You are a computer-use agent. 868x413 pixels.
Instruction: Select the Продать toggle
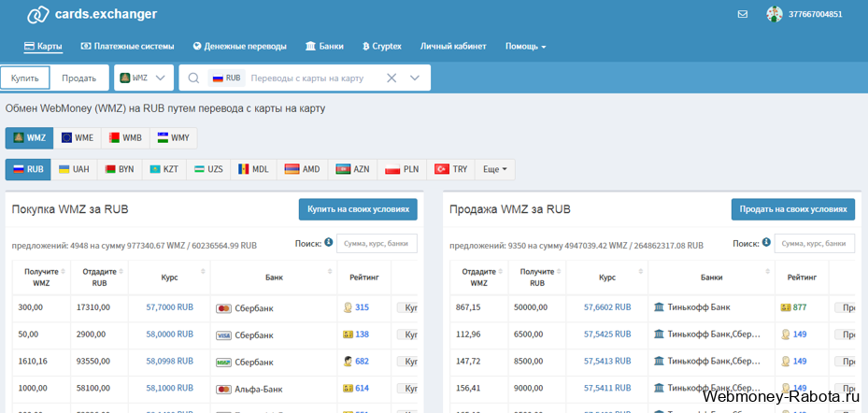(79, 78)
